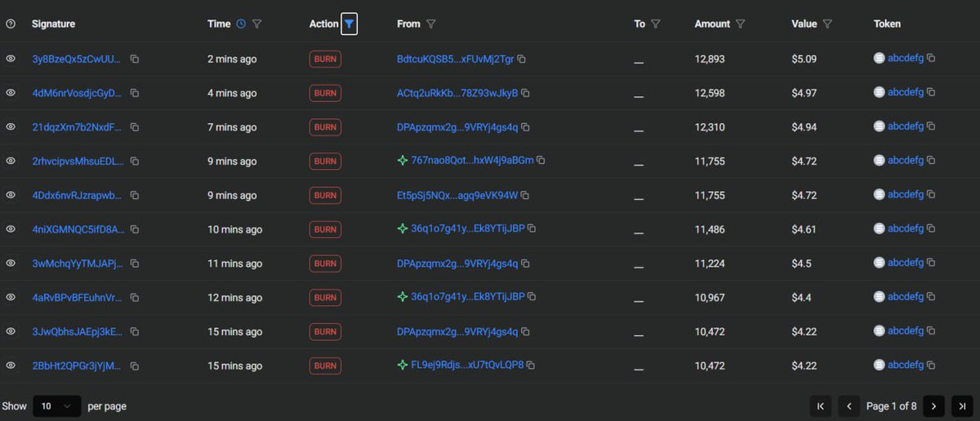Open transaction 3y8BzeQx5zCwUU link
The width and height of the screenshot is (980, 421).
(77, 59)
